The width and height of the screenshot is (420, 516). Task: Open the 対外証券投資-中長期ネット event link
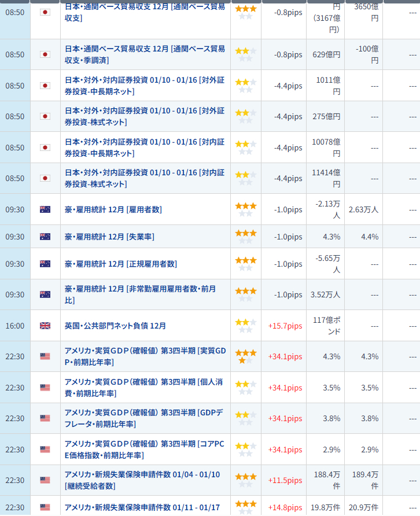pos(145,86)
